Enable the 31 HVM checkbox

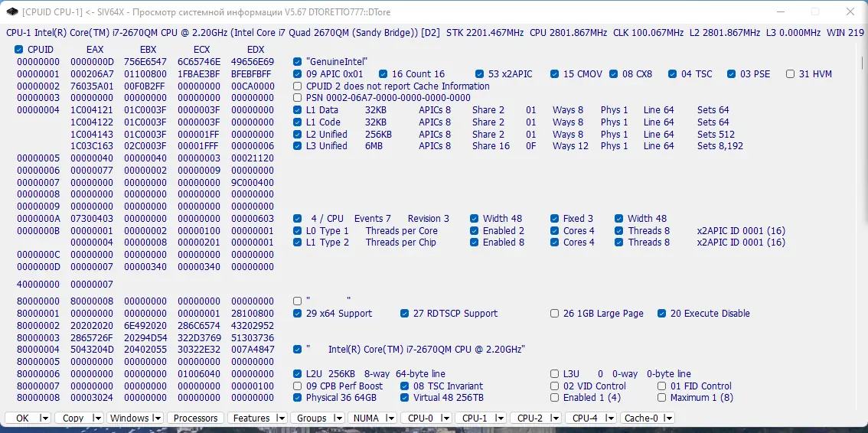tap(790, 73)
